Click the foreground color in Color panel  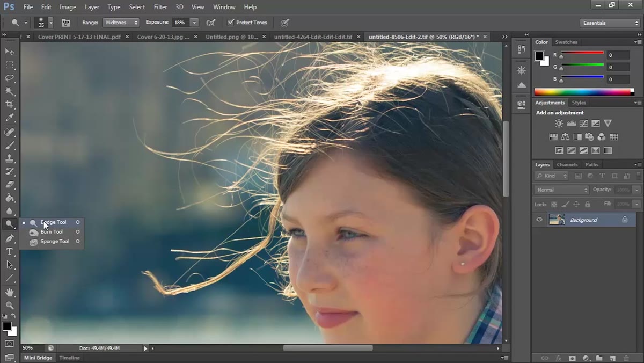click(539, 56)
